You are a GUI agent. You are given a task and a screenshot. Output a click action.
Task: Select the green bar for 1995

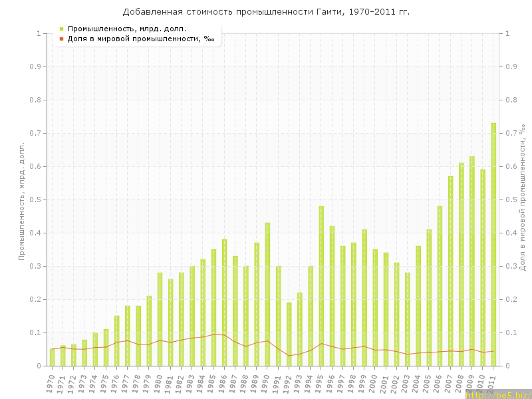tap(321, 286)
